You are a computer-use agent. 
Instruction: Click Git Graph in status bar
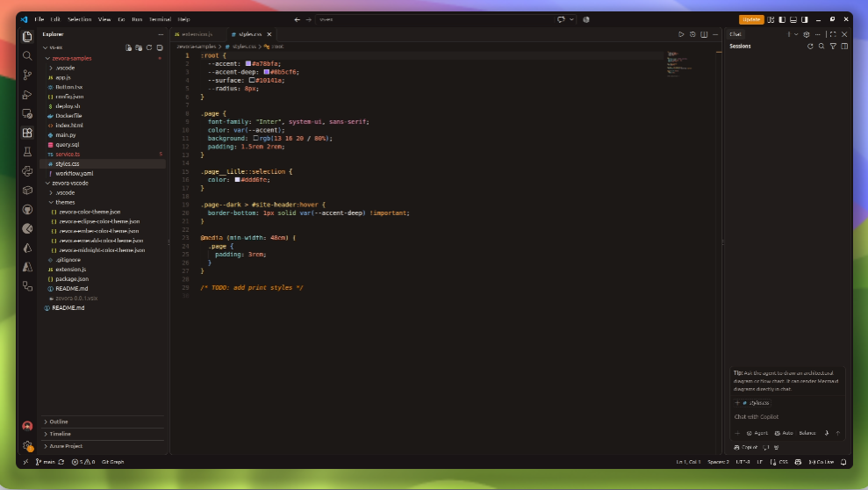(x=112, y=462)
